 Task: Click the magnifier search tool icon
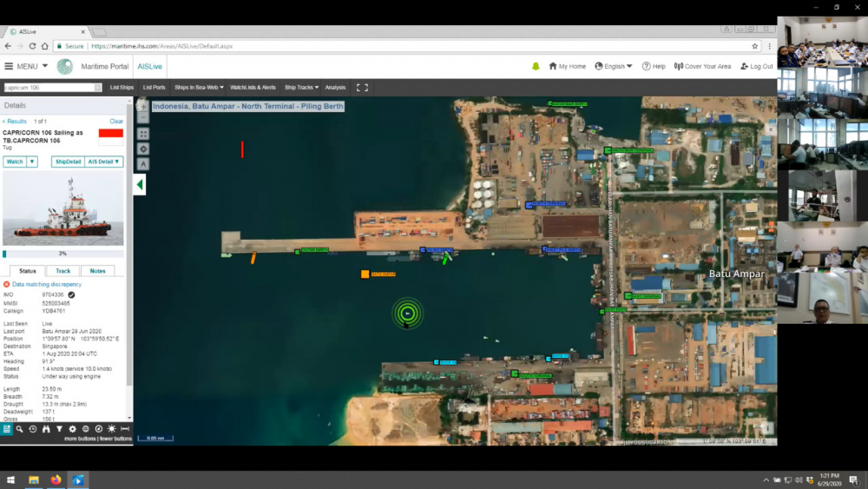(19, 429)
